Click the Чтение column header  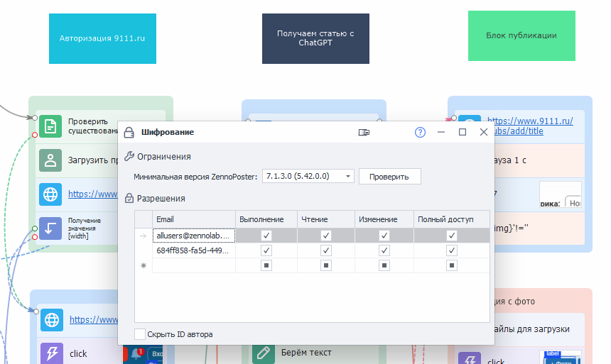pyautogui.click(x=326, y=219)
